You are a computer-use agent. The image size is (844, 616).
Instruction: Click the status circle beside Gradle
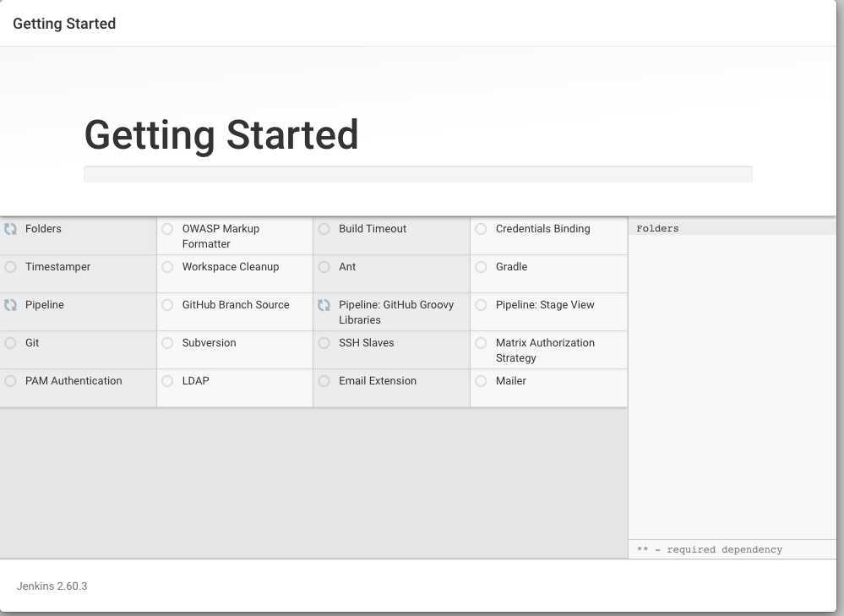(x=481, y=267)
